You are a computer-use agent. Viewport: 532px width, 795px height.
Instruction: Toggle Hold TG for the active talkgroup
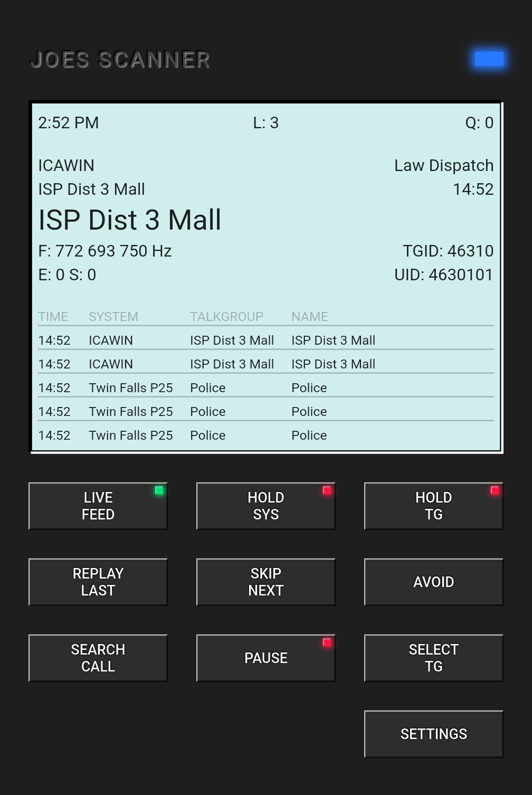(433, 506)
